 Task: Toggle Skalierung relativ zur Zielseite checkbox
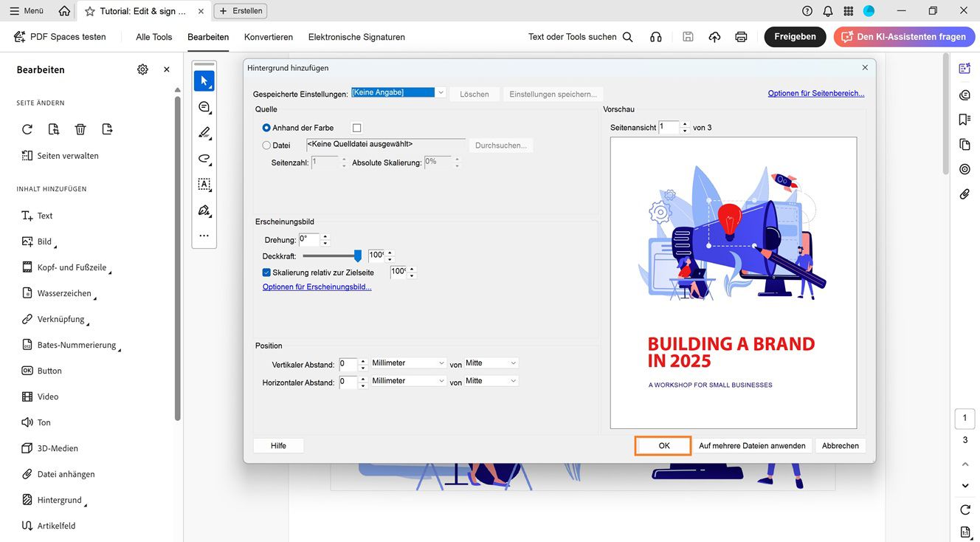[266, 272]
